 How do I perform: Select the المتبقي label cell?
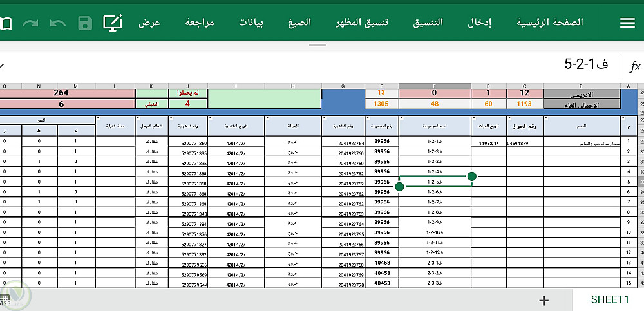pyautogui.click(x=151, y=104)
